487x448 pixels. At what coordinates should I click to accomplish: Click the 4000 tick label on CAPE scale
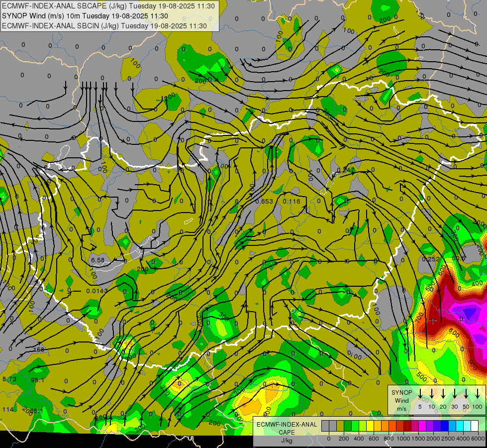tap(463, 439)
